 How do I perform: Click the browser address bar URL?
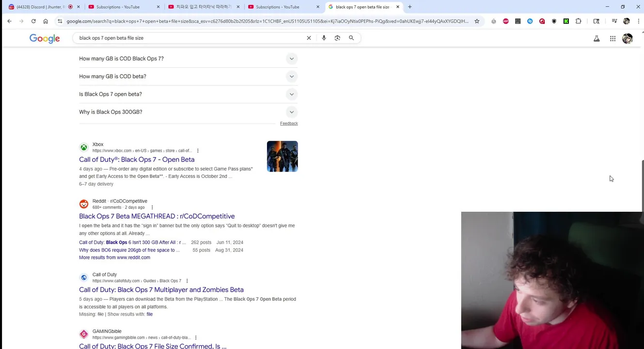(x=267, y=21)
